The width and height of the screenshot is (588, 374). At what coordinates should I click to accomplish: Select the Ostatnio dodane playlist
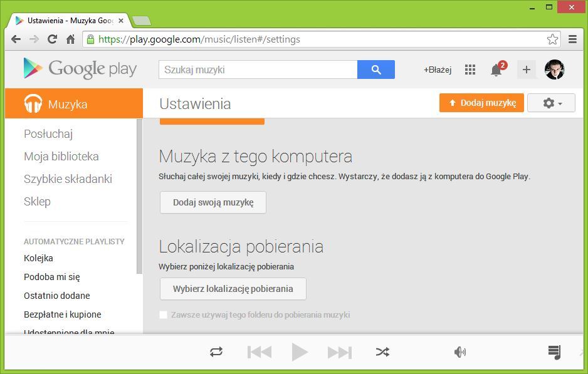56,296
